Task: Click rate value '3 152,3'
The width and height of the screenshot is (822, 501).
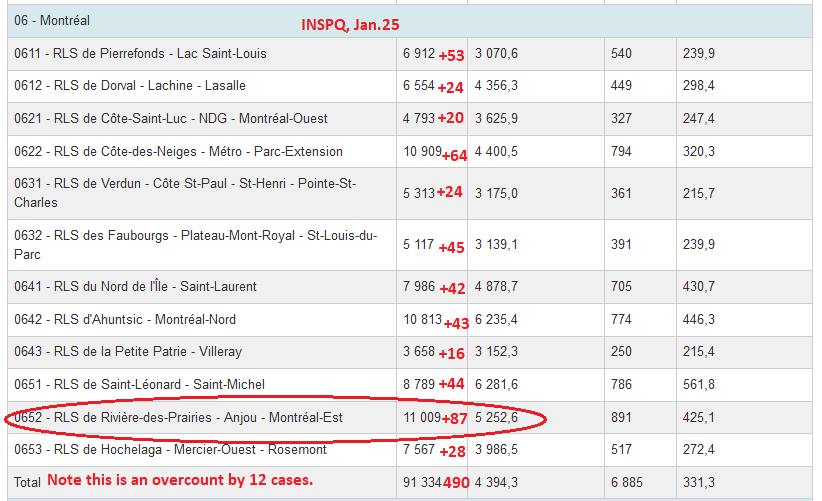Action: point(496,351)
